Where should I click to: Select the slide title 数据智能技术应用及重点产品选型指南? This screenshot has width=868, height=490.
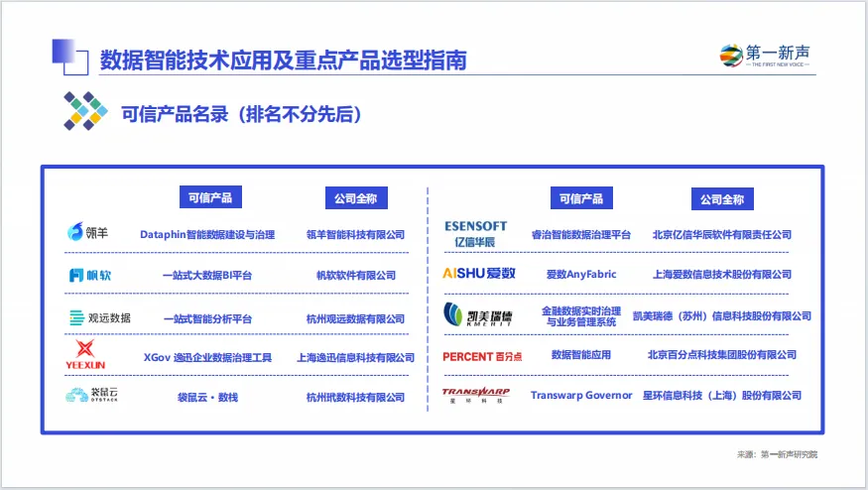pos(284,60)
